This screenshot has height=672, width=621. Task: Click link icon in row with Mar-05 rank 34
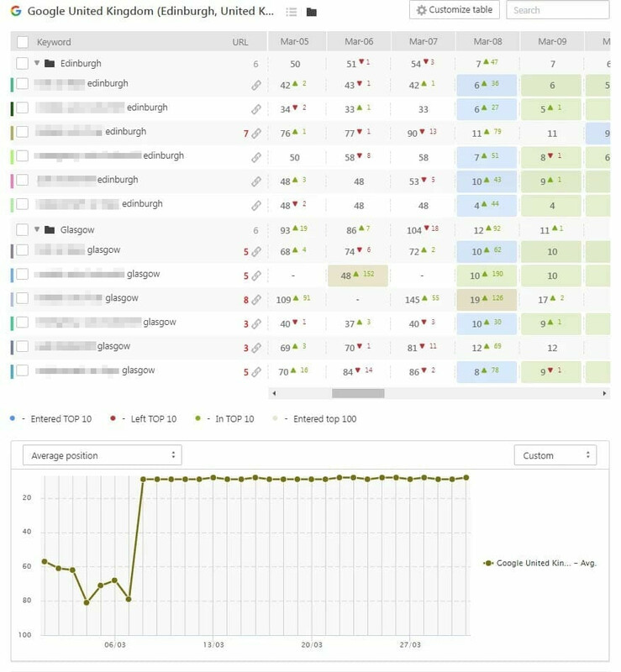[x=256, y=109]
